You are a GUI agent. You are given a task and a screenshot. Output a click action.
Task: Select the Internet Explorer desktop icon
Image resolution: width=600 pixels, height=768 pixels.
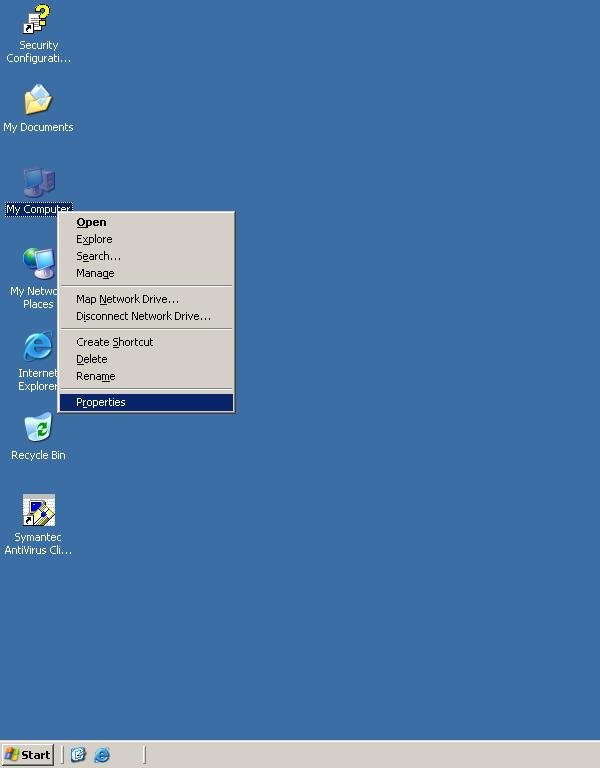(38, 346)
